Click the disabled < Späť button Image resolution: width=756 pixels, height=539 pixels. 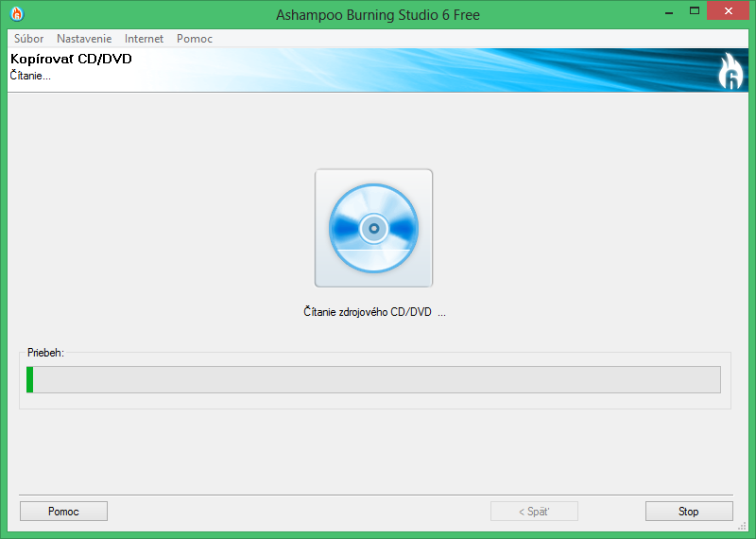pos(534,511)
